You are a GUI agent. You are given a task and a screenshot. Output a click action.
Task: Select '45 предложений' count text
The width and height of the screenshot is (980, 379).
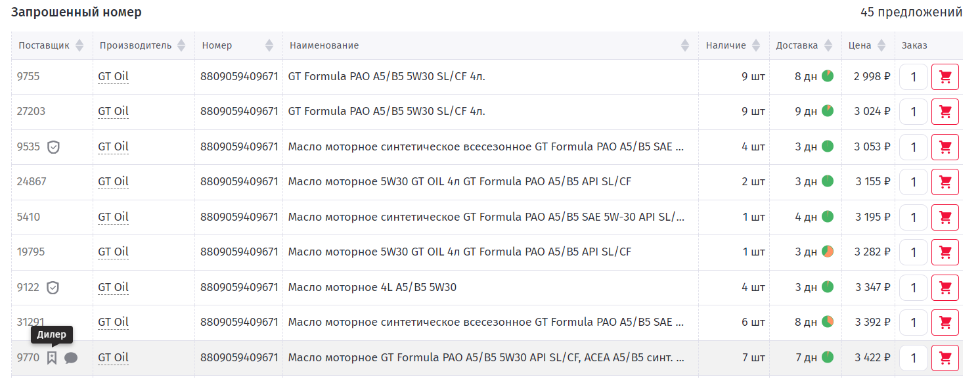click(x=912, y=12)
